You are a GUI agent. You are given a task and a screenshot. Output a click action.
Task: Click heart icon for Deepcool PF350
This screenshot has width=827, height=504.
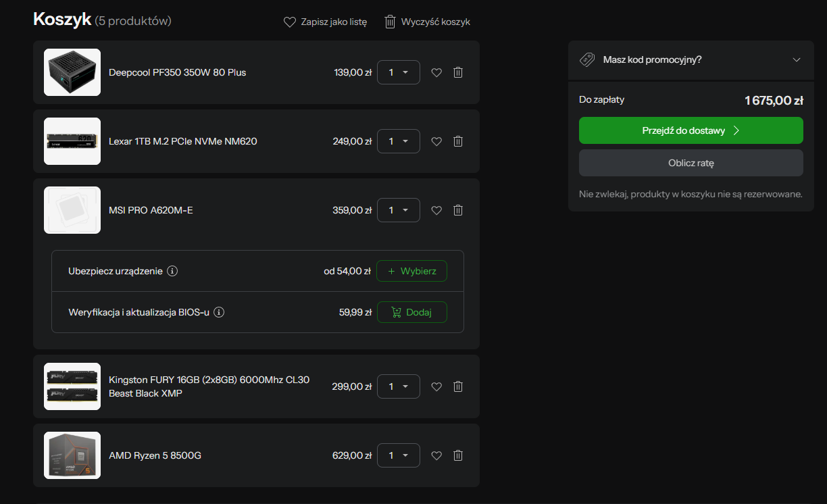coord(436,72)
